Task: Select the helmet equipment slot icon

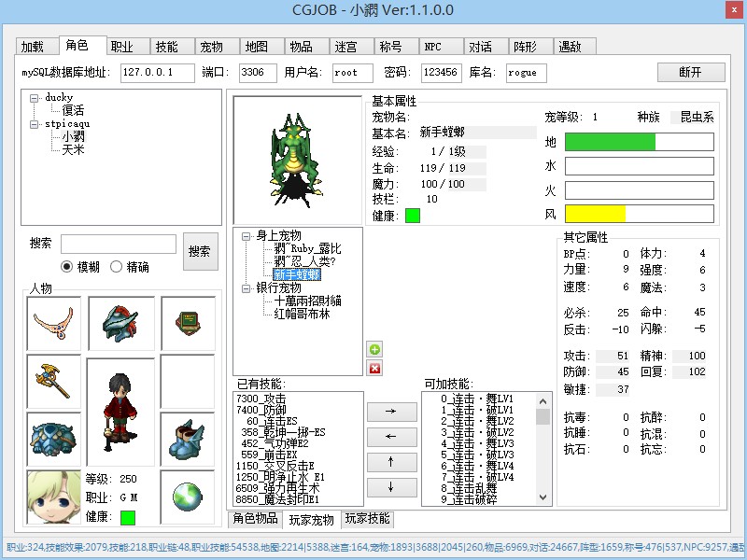Action: [120, 323]
